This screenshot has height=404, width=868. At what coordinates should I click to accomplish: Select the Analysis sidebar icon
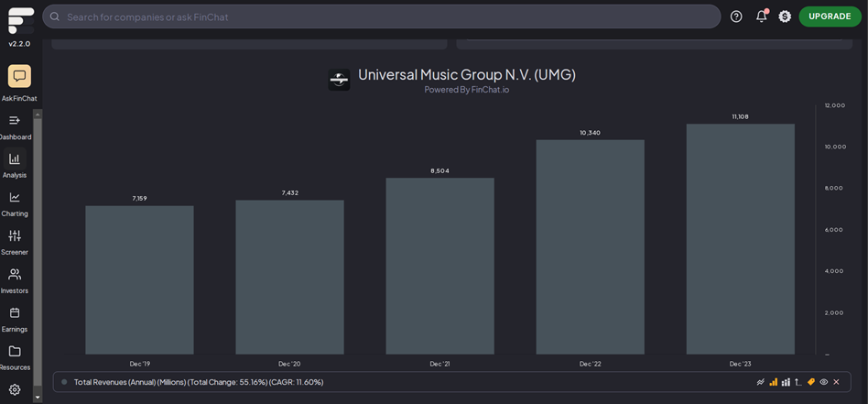[x=15, y=159]
